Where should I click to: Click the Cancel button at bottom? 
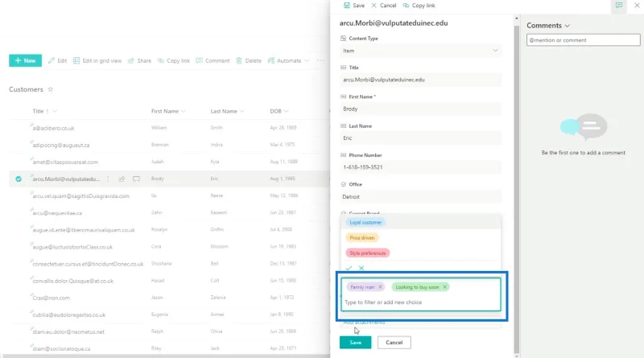click(394, 343)
